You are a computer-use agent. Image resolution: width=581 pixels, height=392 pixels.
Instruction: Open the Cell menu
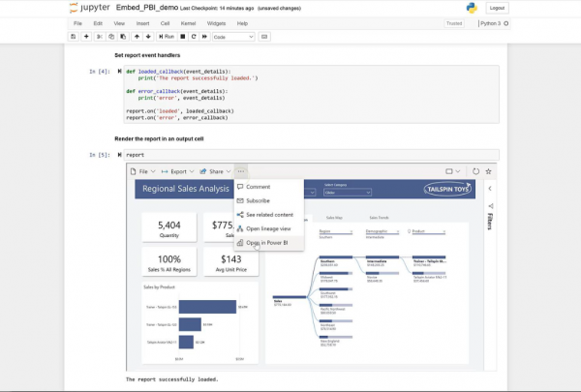pyautogui.click(x=165, y=23)
